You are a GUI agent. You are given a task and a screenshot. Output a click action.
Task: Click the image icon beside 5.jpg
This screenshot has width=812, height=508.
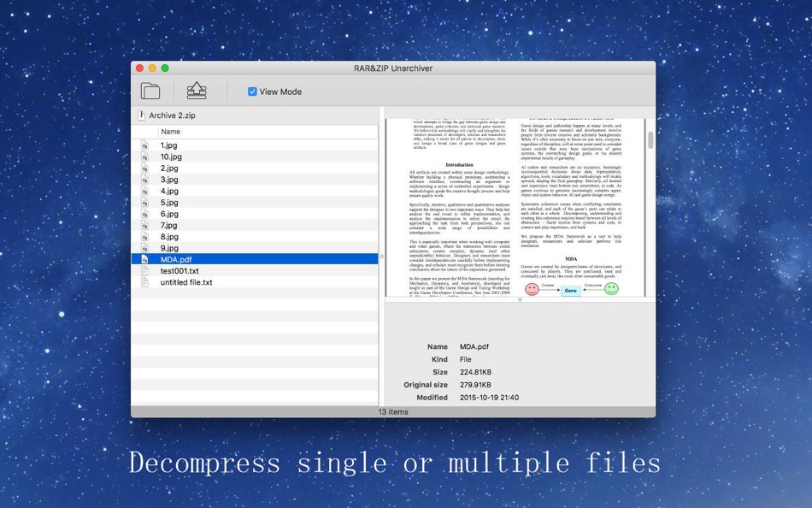pos(145,202)
